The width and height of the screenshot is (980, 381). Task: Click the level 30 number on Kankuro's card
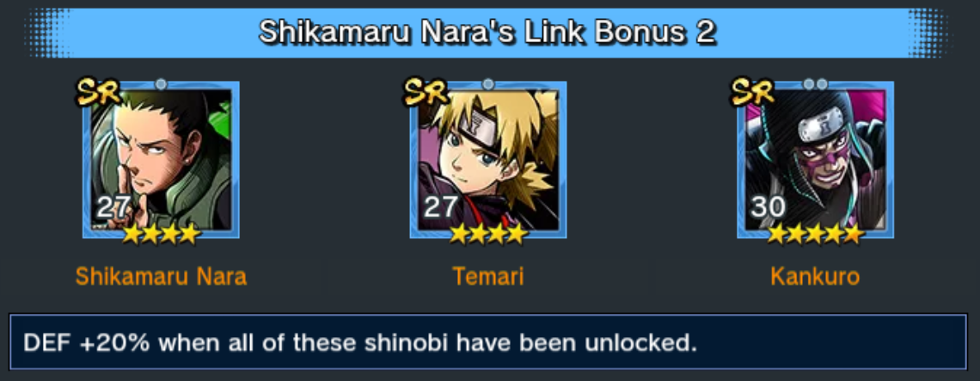point(769,206)
